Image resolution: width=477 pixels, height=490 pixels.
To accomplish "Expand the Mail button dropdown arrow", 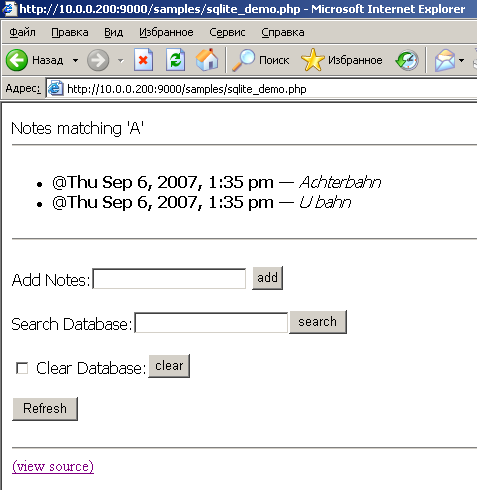I will [461, 61].
